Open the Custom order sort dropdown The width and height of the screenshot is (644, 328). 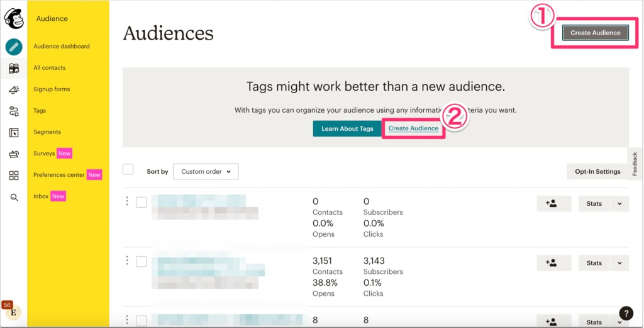[x=206, y=171]
